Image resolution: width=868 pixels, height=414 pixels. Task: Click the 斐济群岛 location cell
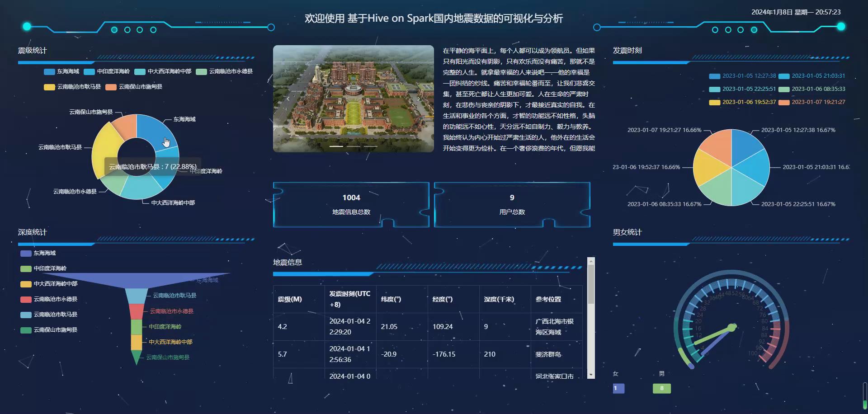[557, 354]
